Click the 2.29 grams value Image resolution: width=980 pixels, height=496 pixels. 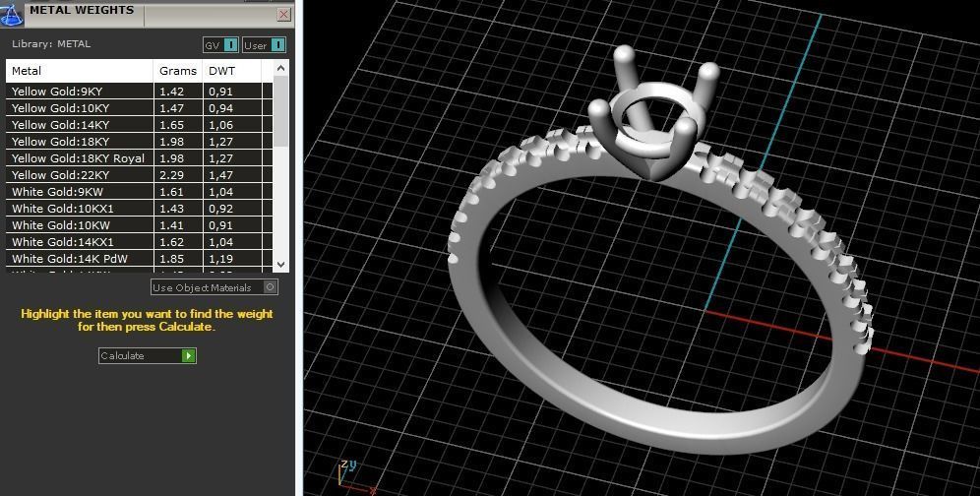172,175
